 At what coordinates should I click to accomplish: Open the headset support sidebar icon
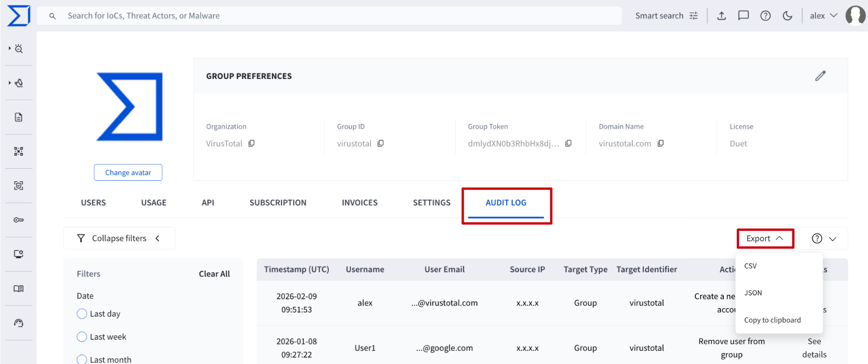click(19, 323)
